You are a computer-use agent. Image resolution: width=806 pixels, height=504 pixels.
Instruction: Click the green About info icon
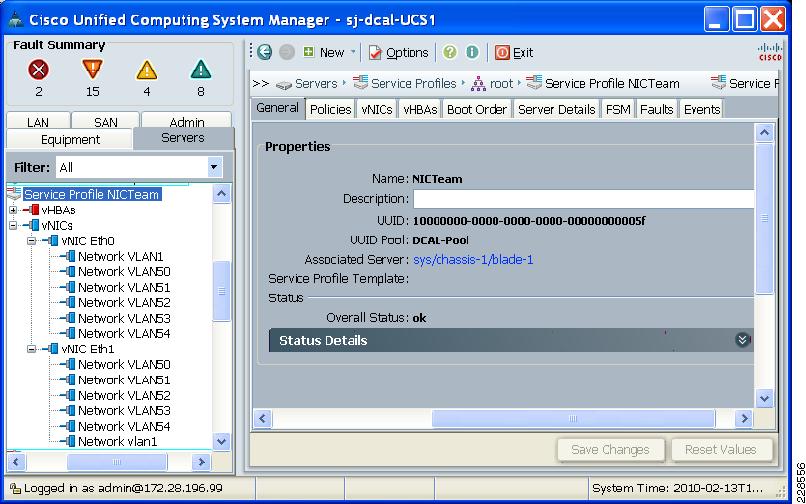472,52
